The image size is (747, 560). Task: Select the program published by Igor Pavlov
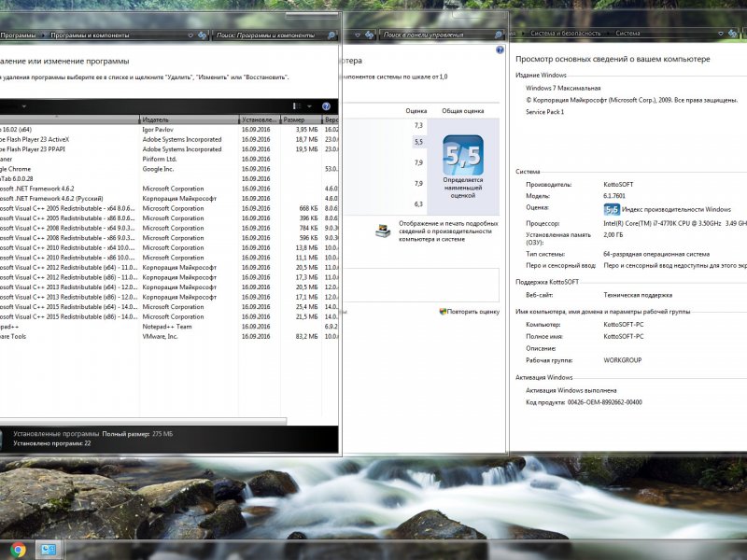169,130
